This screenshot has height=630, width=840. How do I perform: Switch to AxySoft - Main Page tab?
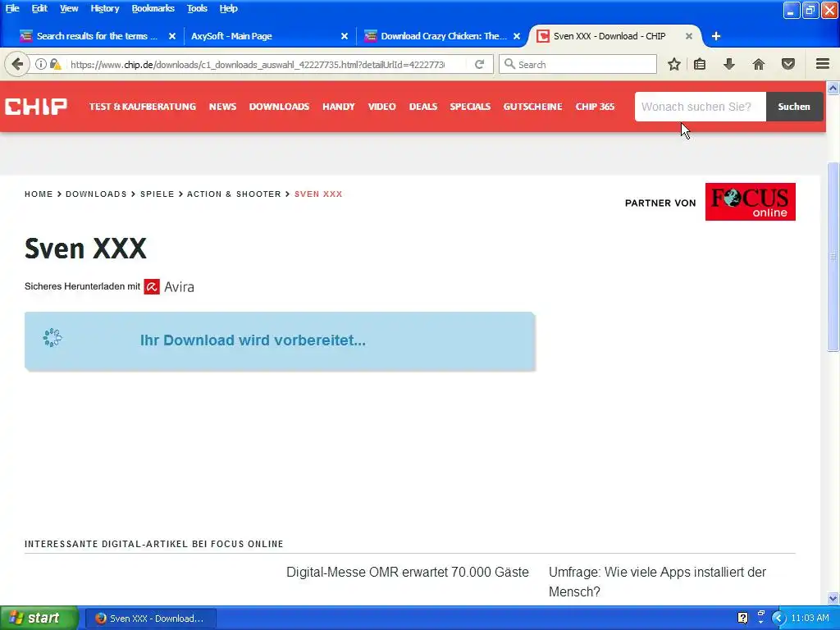[x=268, y=36]
